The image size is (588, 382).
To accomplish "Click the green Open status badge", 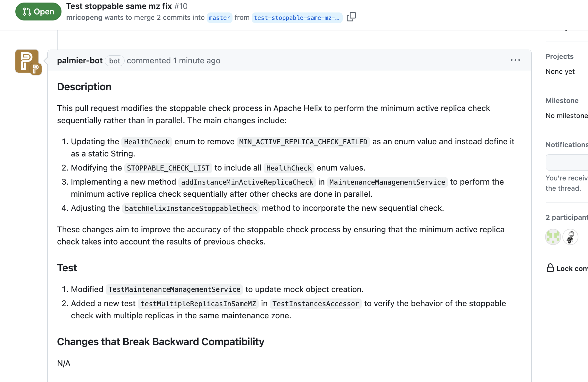I will pyautogui.click(x=38, y=12).
